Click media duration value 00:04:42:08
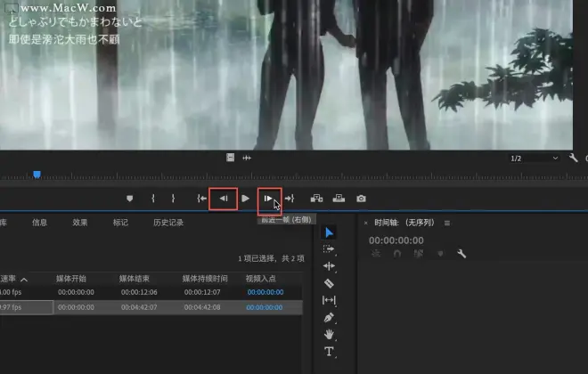 202,307
